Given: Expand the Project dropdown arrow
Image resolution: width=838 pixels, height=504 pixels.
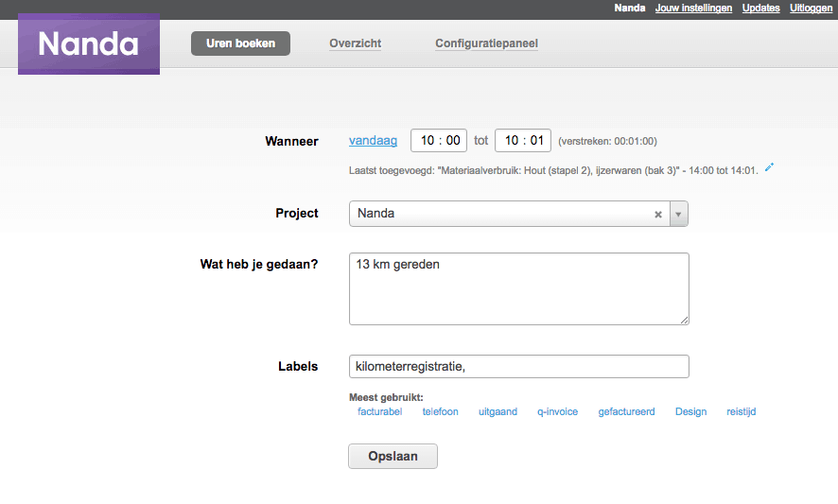Looking at the screenshot, I should click(679, 214).
